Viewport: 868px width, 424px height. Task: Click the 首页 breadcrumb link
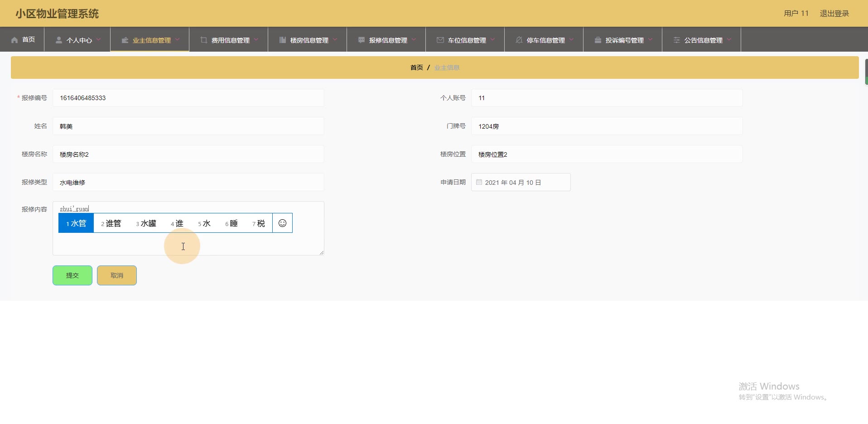click(416, 67)
